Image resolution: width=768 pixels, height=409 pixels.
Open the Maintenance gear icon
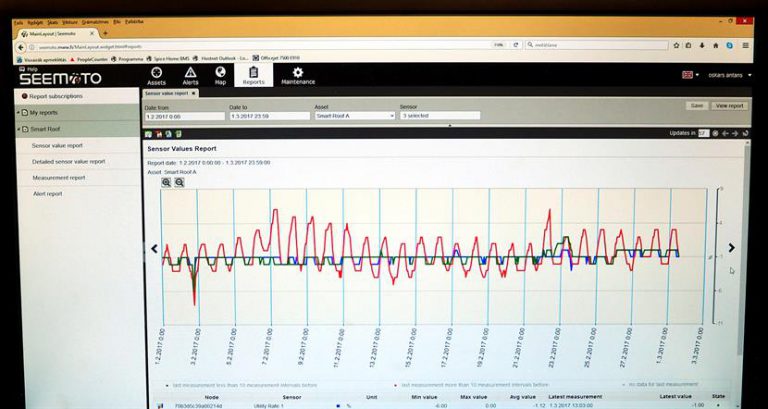pos(297,75)
